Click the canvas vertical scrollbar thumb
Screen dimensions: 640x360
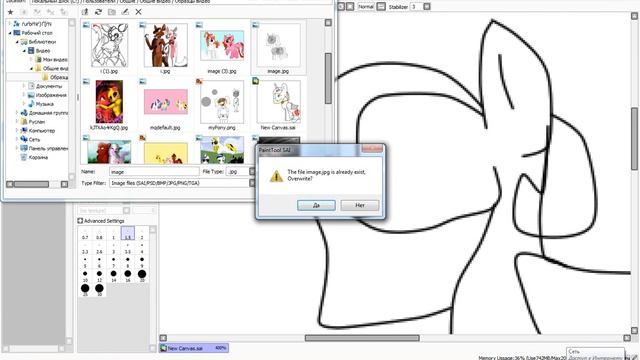pyautogui.click(x=634, y=139)
